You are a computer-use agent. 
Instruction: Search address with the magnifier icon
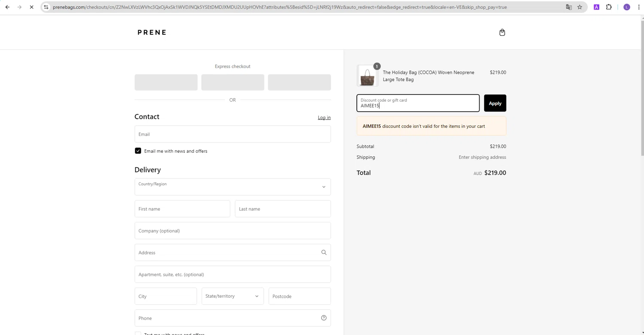coord(324,253)
